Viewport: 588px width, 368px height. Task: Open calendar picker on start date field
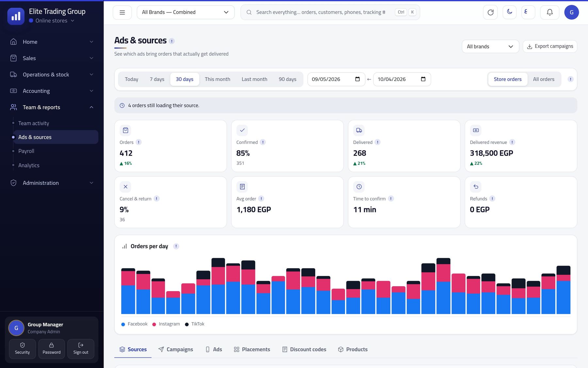pyautogui.click(x=357, y=79)
